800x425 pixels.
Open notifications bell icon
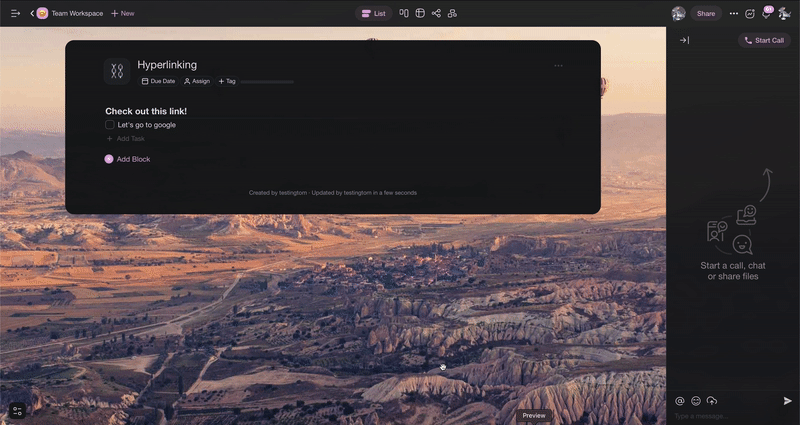(766, 14)
